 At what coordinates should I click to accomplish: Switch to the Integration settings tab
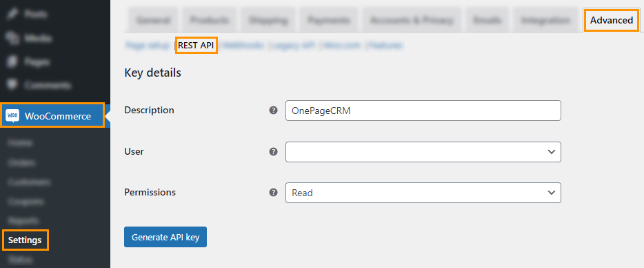point(545,20)
